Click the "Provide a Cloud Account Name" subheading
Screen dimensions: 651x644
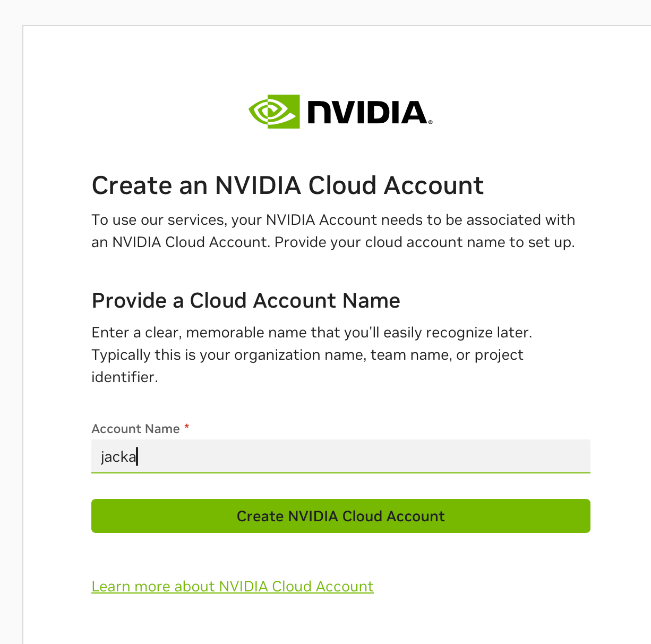point(246,301)
